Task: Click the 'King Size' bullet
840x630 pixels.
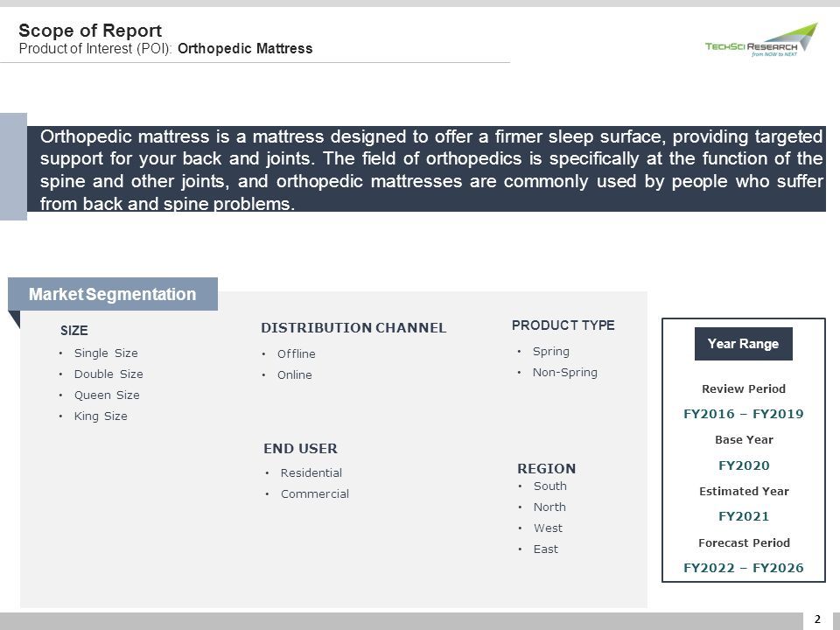Action: (x=101, y=416)
